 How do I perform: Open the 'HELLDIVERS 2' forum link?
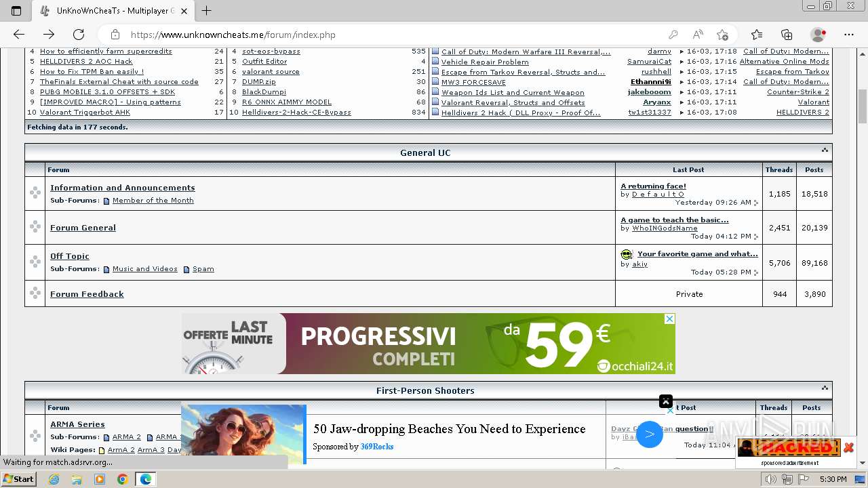803,113
